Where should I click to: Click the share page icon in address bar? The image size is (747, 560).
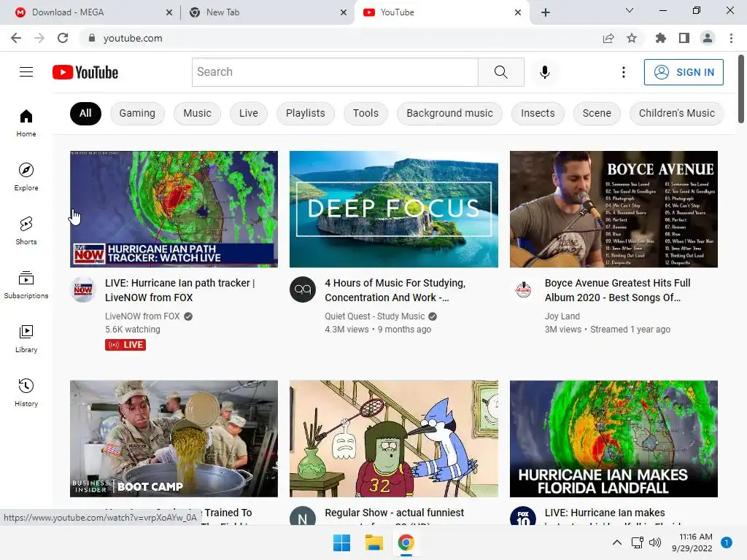pyautogui.click(x=608, y=38)
